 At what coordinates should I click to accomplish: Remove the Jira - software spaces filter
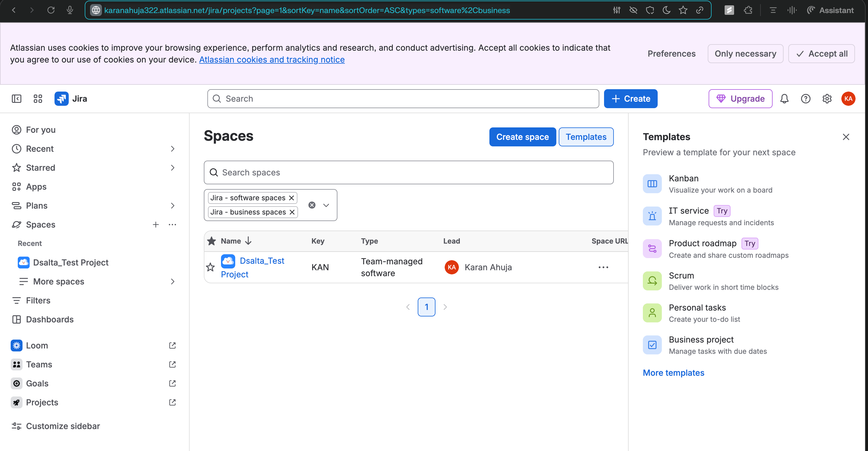coord(292,198)
